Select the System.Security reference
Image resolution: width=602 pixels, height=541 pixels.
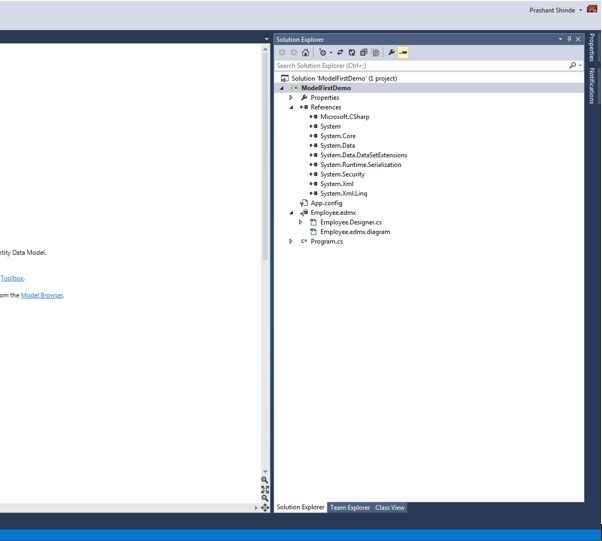342,174
